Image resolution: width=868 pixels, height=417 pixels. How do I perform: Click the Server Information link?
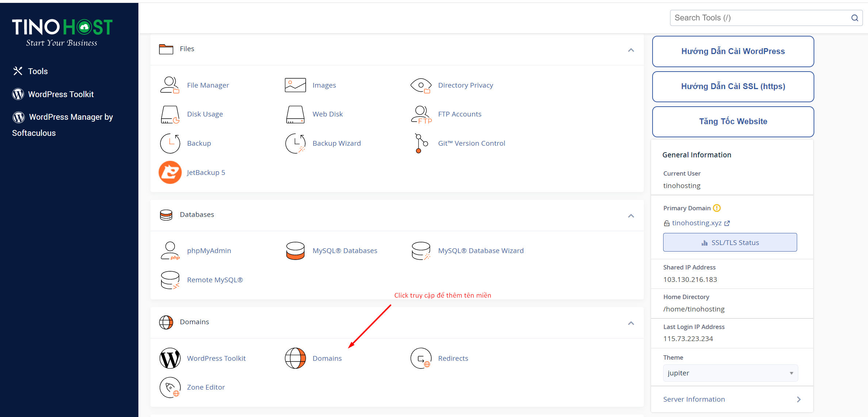694,399
